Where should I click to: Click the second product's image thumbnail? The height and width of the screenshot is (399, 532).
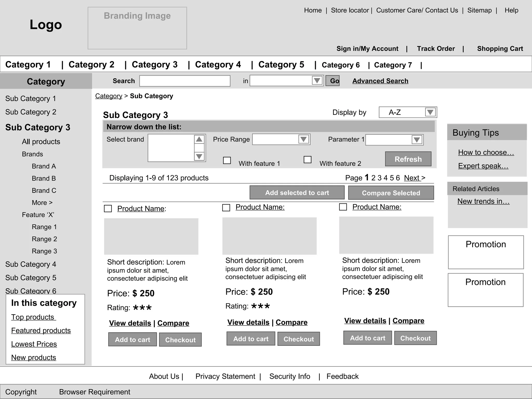[269, 236]
